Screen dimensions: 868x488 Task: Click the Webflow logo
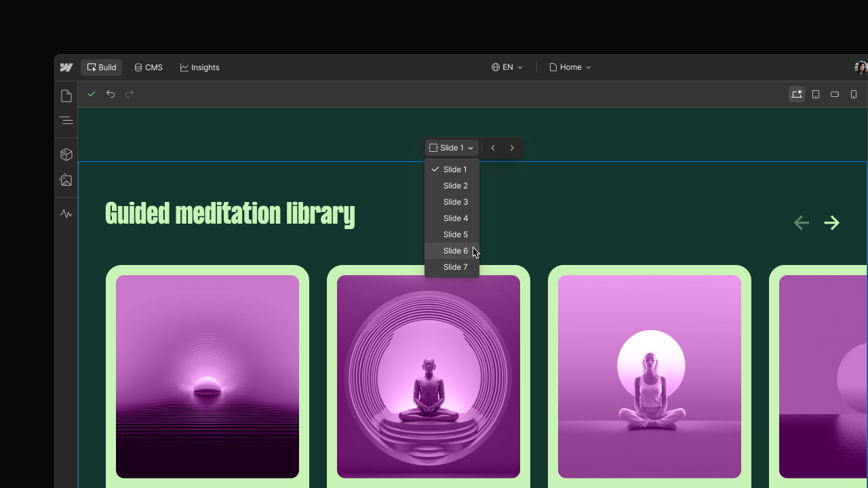pos(66,67)
